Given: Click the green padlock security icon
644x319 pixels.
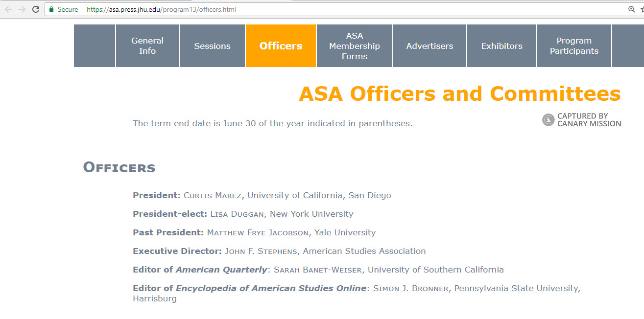Looking at the screenshot, I should click(x=51, y=9).
